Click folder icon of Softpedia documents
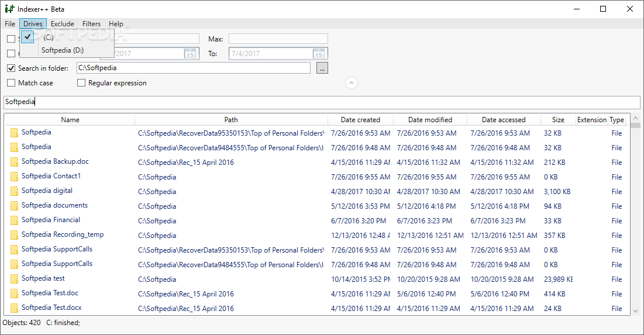The width and height of the screenshot is (644, 335). [15, 206]
